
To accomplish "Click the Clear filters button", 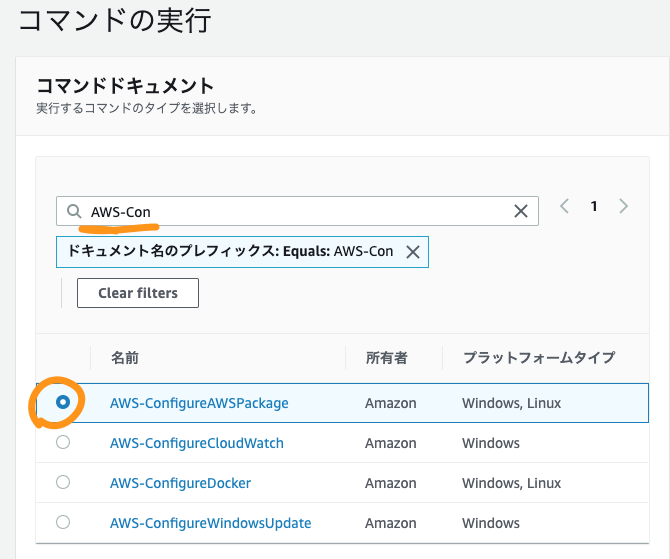I will point(138,293).
